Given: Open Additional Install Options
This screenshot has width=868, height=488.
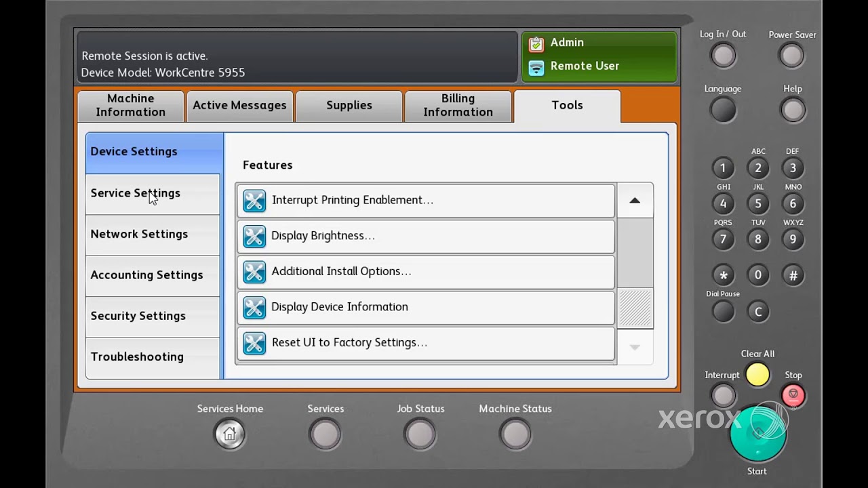Looking at the screenshot, I should tap(426, 272).
